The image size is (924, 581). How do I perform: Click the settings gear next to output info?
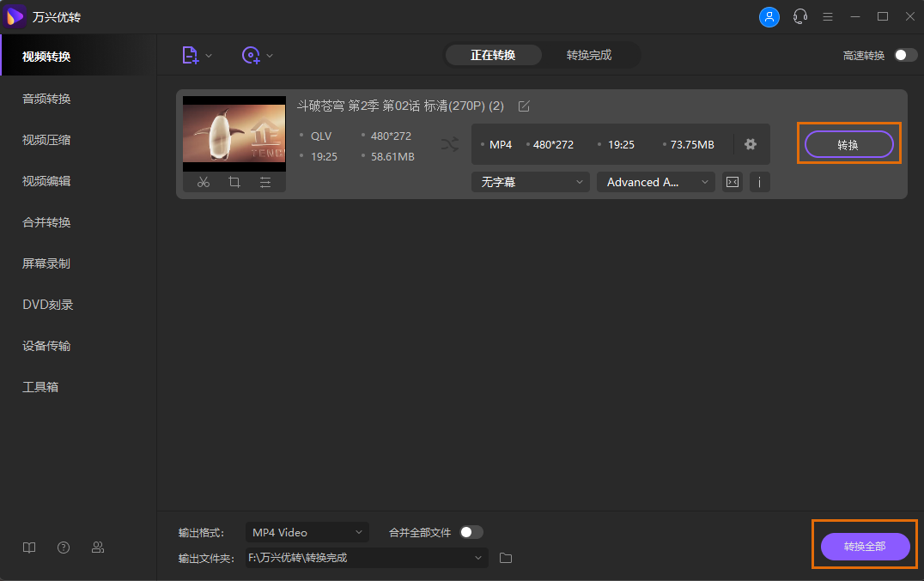point(751,144)
